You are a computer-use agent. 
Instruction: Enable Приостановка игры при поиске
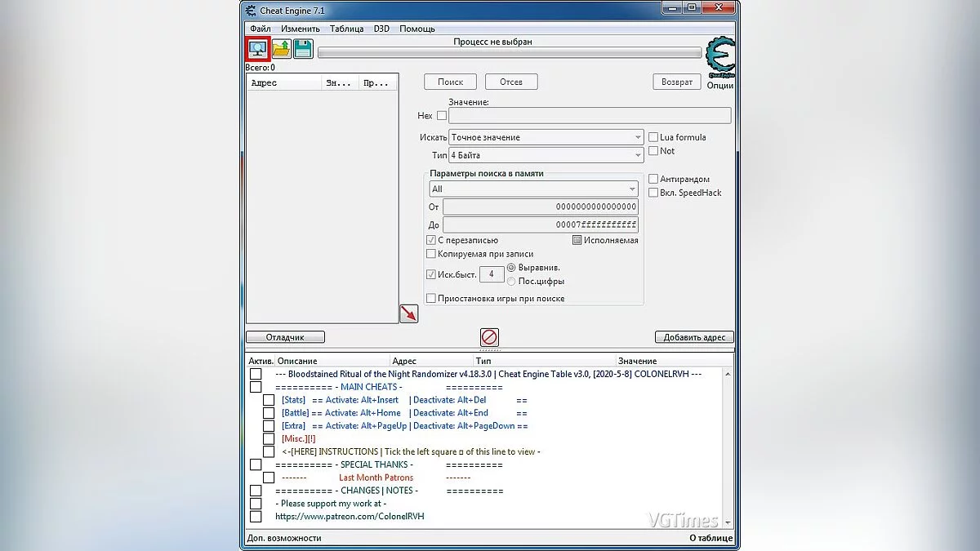(431, 299)
